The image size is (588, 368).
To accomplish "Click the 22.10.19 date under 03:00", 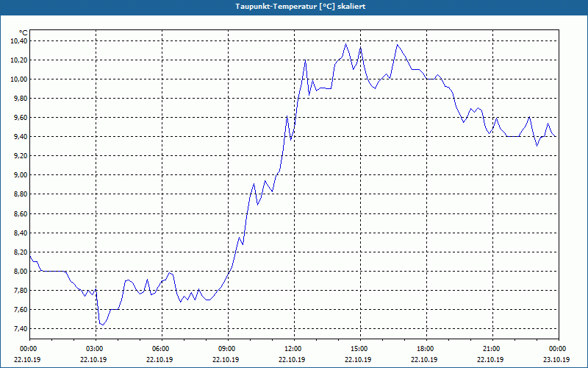I will point(94,359).
